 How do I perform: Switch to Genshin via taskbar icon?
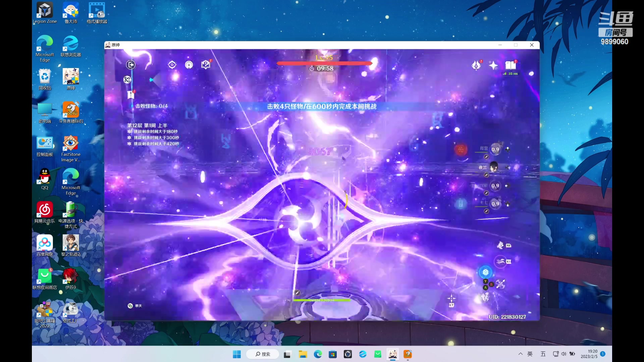(393, 354)
